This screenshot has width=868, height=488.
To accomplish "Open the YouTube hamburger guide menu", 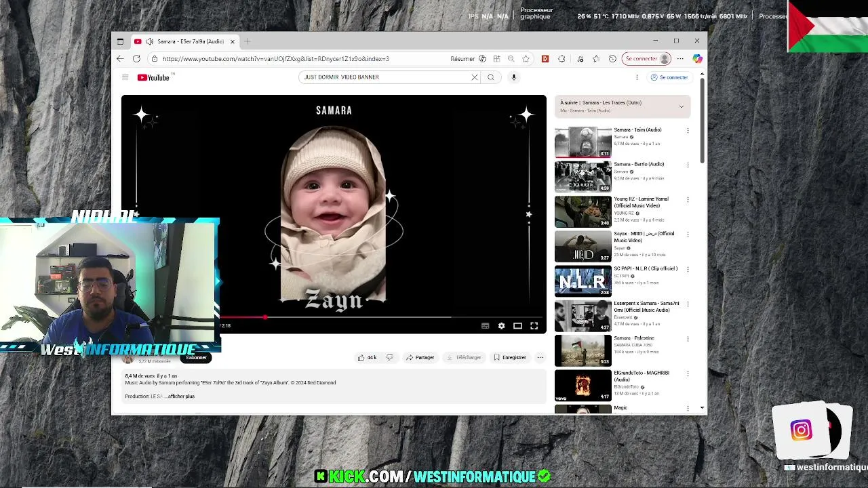I will [125, 77].
